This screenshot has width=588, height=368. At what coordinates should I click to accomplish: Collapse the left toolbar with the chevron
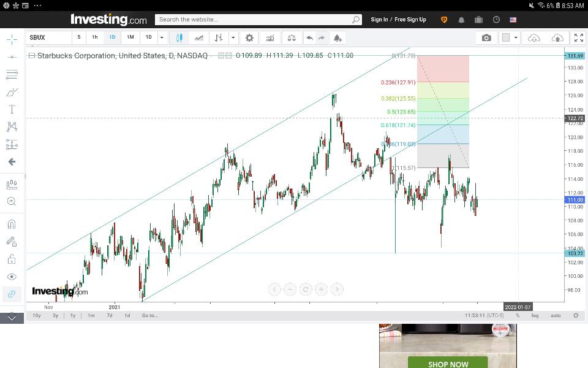(12, 318)
